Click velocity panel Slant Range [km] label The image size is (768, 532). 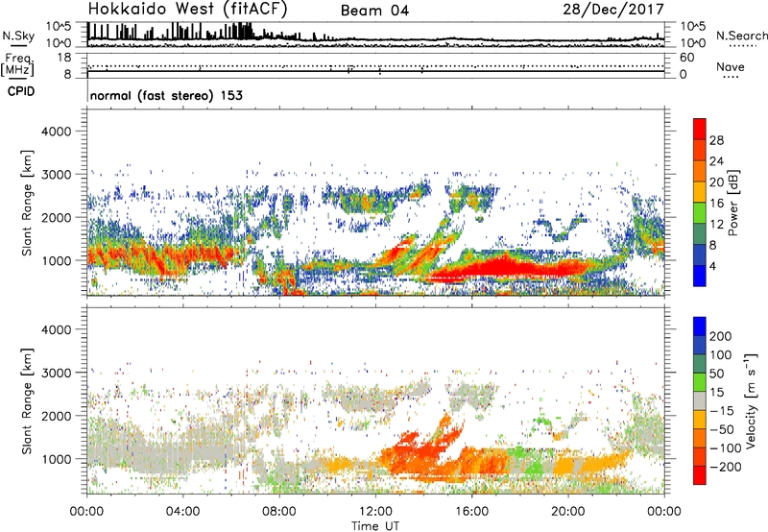tap(27, 401)
